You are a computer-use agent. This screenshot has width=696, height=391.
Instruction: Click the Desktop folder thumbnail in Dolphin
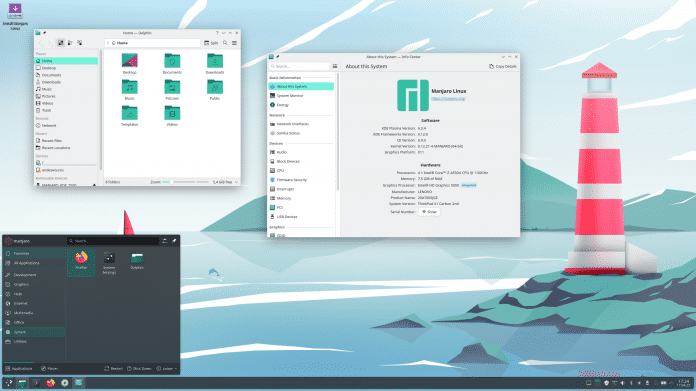[130, 60]
